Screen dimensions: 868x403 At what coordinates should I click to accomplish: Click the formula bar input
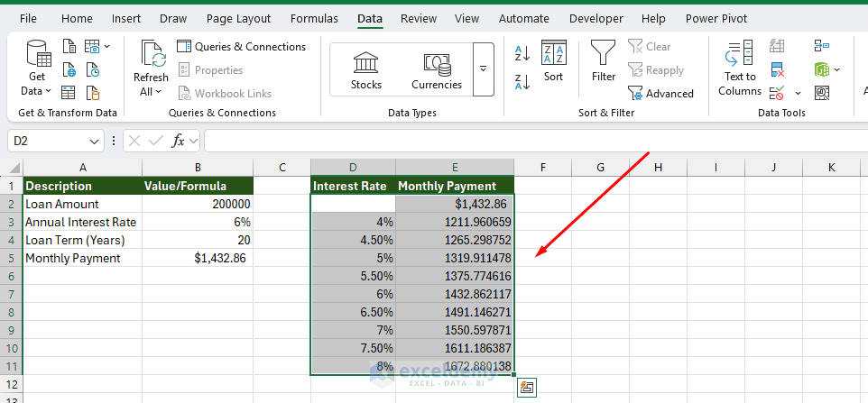click(536, 141)
